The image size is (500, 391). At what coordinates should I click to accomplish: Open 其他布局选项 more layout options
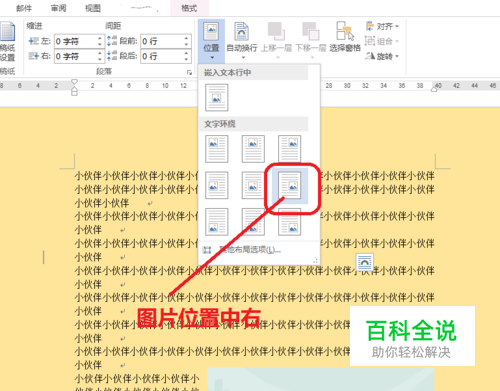click(x=242, y=250)
